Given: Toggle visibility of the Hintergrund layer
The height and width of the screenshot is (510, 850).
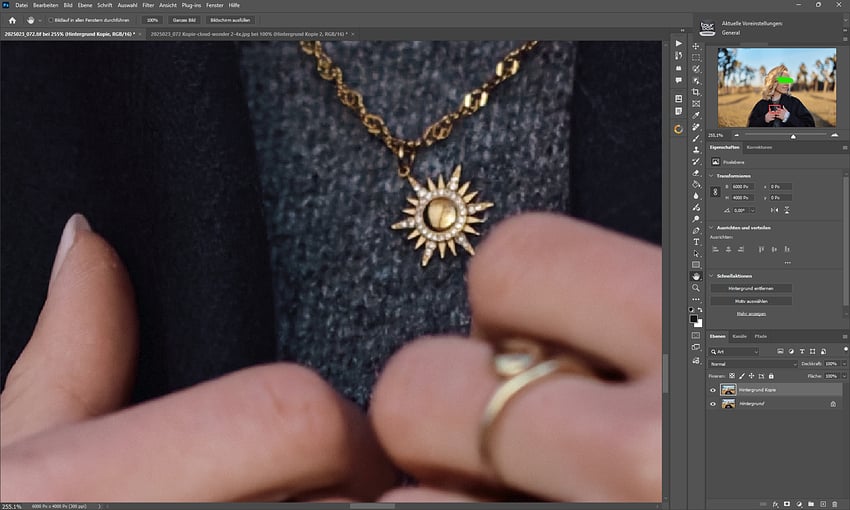Looking at the screenshot, I should [x=713, y=404].
